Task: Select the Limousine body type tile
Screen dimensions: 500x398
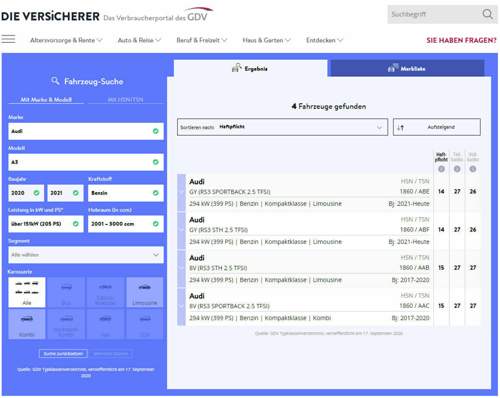Action: pyautogui.click(x=145, y=292)
